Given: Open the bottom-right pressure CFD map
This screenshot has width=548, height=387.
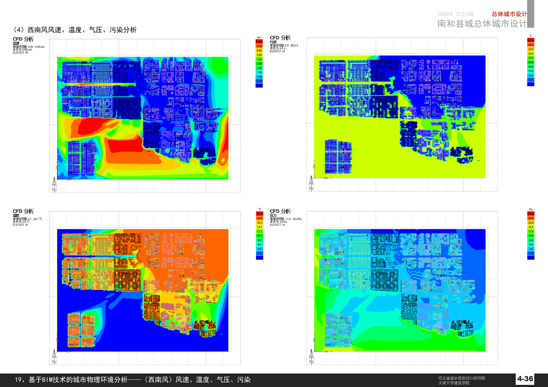Looking at the screenshot, I should click(x=400, y=290).
